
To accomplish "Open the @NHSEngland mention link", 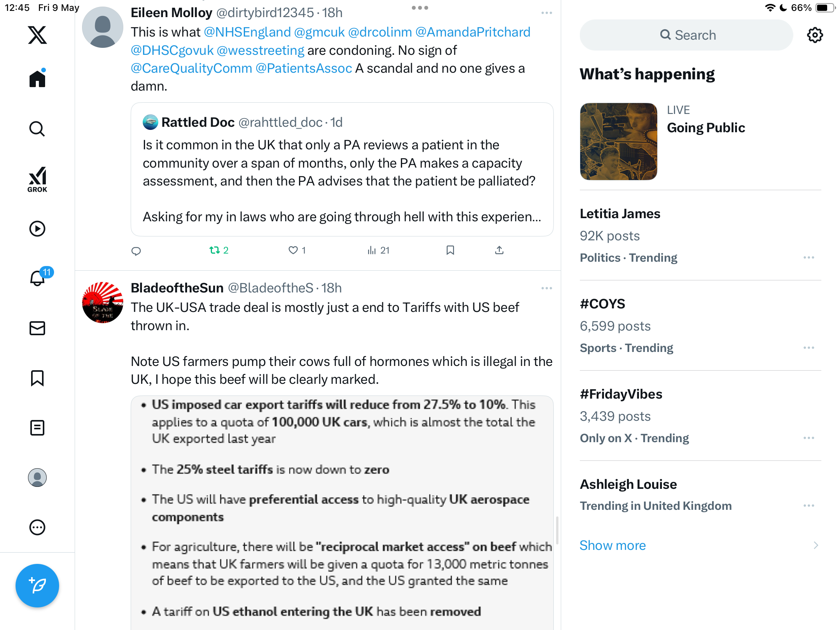I will [247, 32].
